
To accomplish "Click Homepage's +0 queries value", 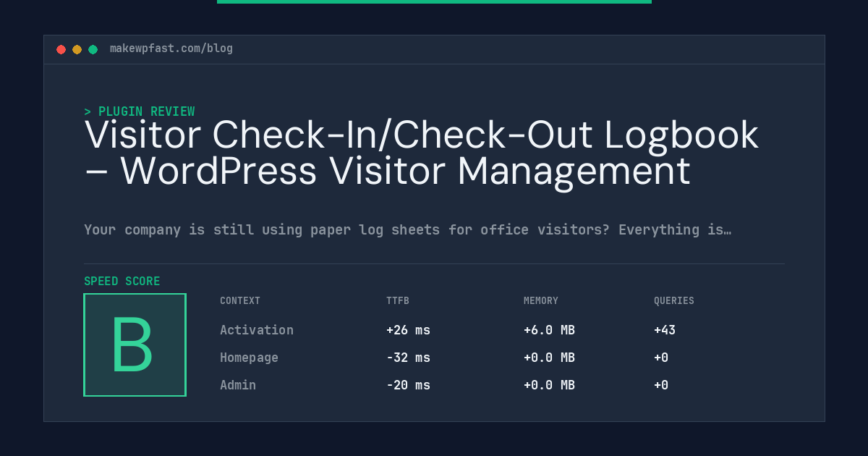I will [x=661, y=358].
